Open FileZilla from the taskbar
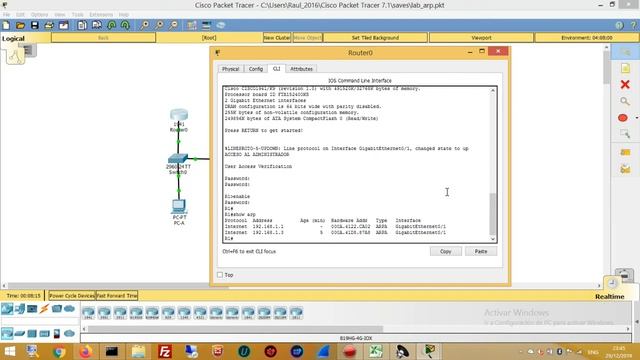 click(164, 351)
